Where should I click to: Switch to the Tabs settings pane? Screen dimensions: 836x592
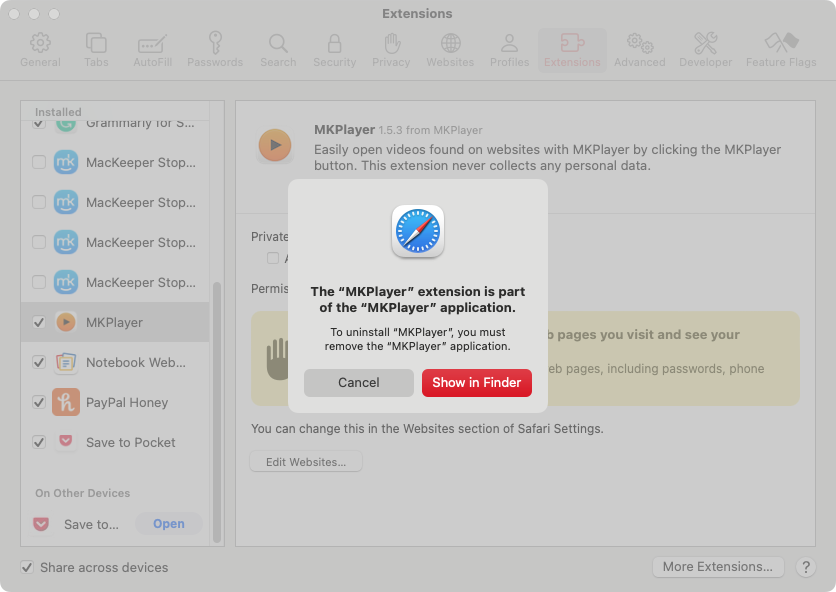click(96, 50)
